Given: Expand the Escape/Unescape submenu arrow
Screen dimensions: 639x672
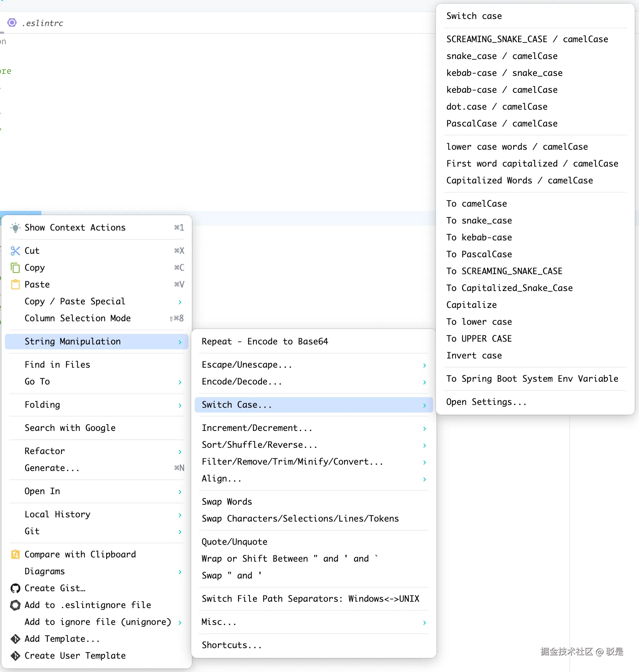Looking at the screenshot, I should click(x=424, y=366).
